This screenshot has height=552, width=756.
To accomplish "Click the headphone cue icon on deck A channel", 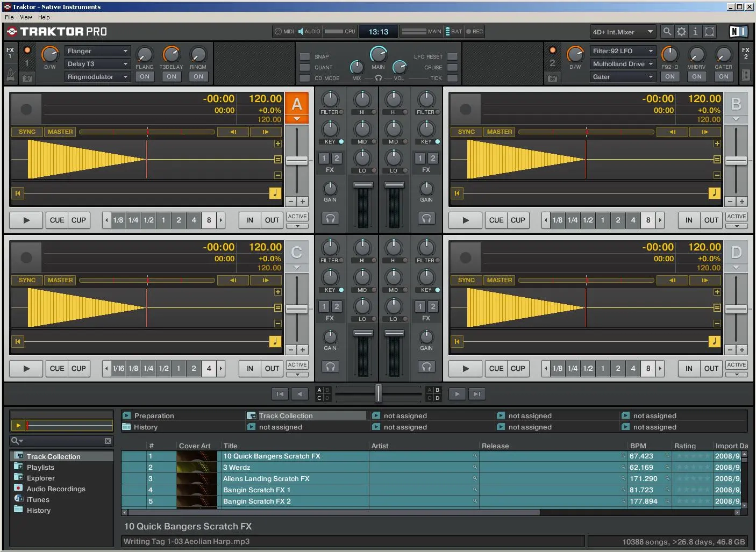I will [330, 218].
